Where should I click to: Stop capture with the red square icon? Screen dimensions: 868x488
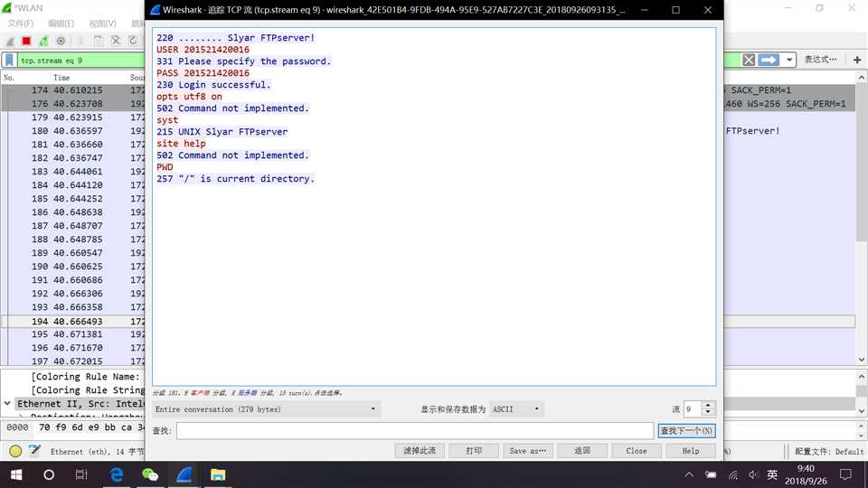coord(26,41)
